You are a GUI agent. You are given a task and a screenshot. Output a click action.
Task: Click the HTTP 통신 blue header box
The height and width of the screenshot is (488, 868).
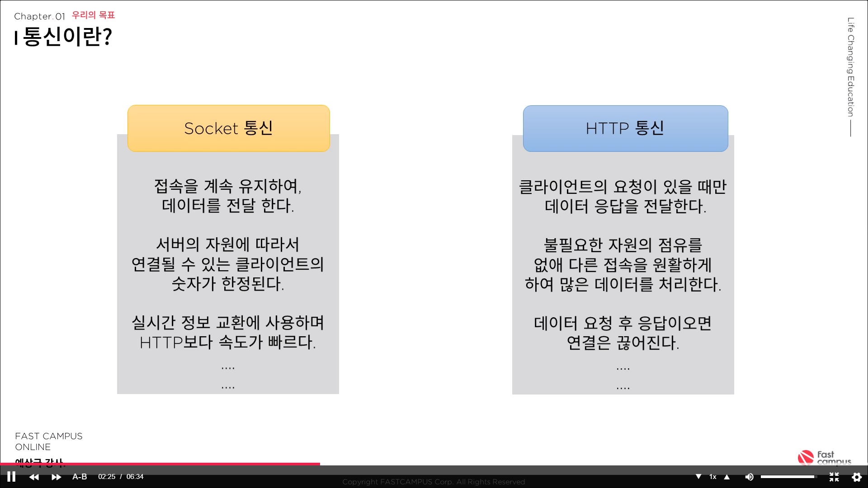pyautogui.click(x=625, y=128)
